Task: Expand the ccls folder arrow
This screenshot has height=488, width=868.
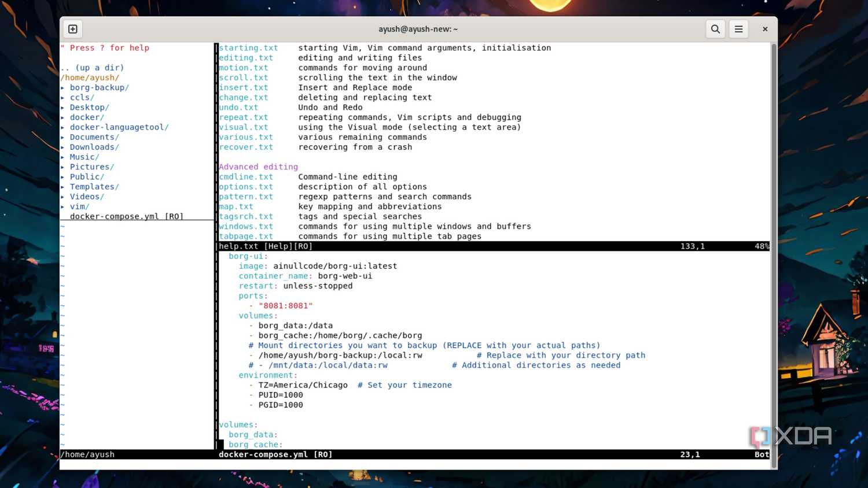Action: coord(62,98)
